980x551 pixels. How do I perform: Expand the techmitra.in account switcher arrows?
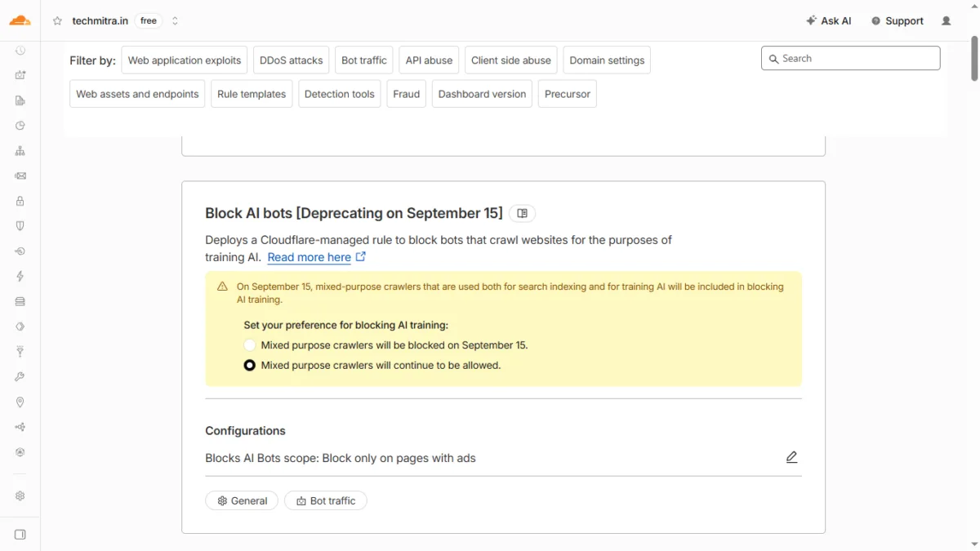[175, 21]
